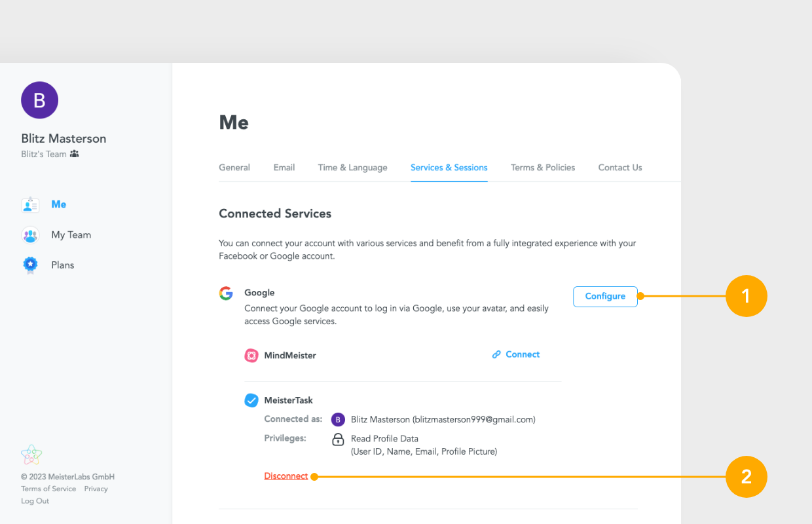The image size is (812, 524).
Task: Click the Log Out link
Action: [x=35, y=501]
